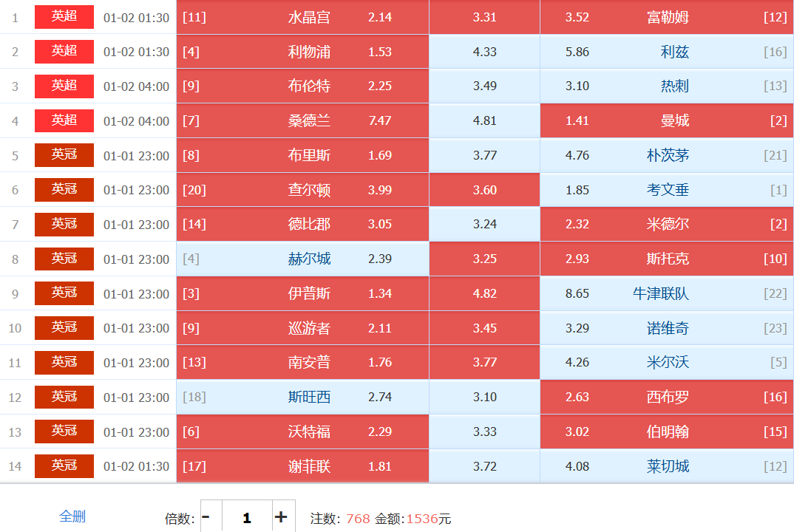Deselect 桑德兰 home win at 7.47
Screen dimensions: 794x532
[302, 120]
